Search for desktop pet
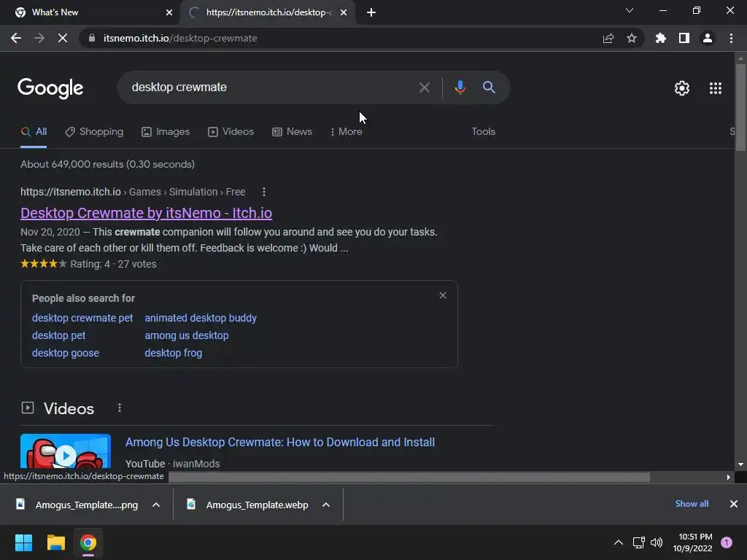The width and height of the screenshot is (747, 560). 58,335
